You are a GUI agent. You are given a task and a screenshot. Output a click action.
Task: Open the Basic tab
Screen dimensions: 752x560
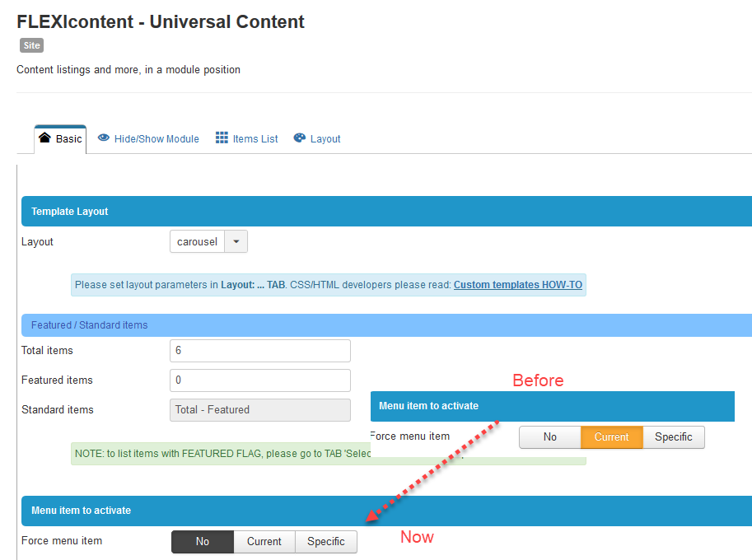(x=60, y=139)
